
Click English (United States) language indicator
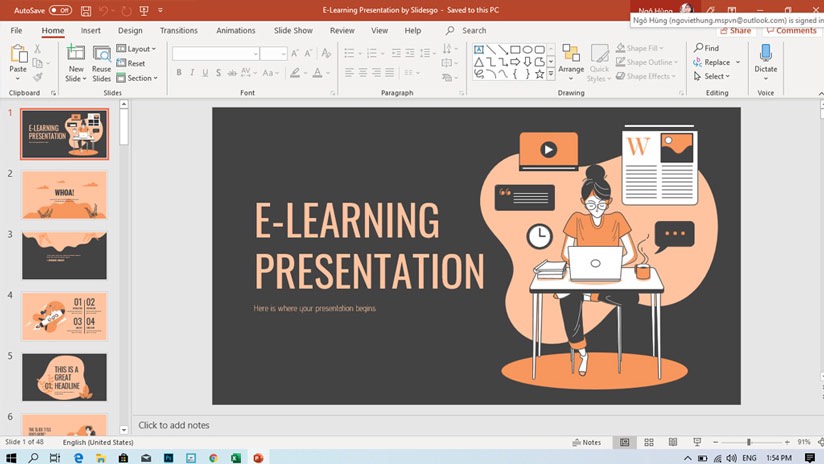tap(98, 442)
